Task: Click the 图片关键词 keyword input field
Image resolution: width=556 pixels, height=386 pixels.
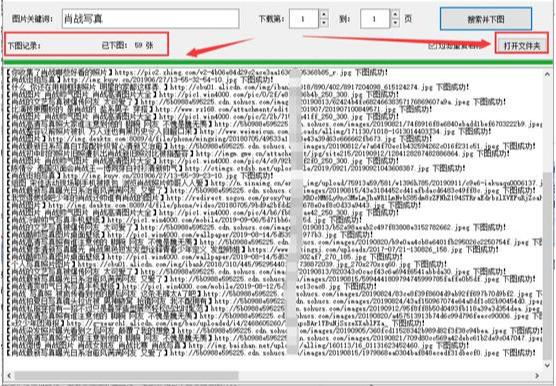Action: [x=150, y=18]
